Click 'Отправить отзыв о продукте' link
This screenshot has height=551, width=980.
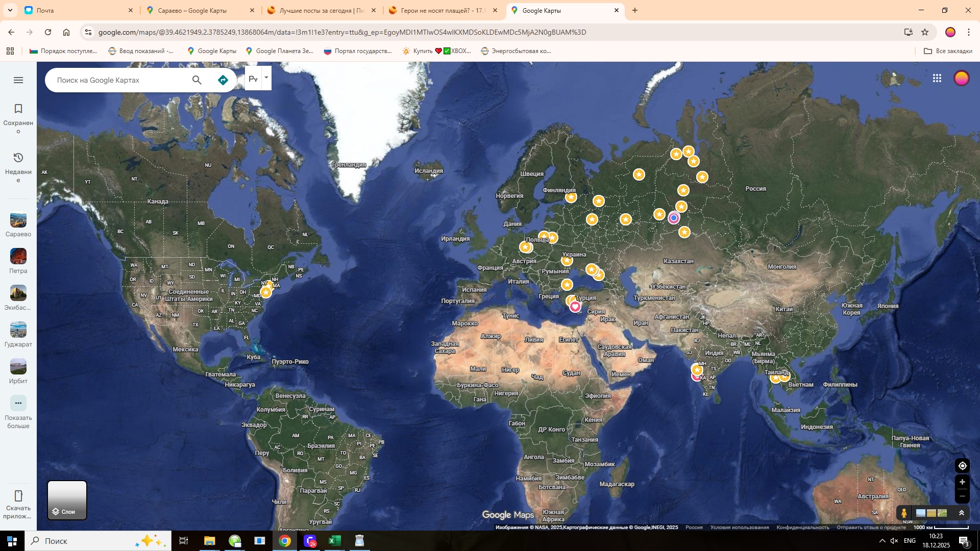(x=871, y=528)
